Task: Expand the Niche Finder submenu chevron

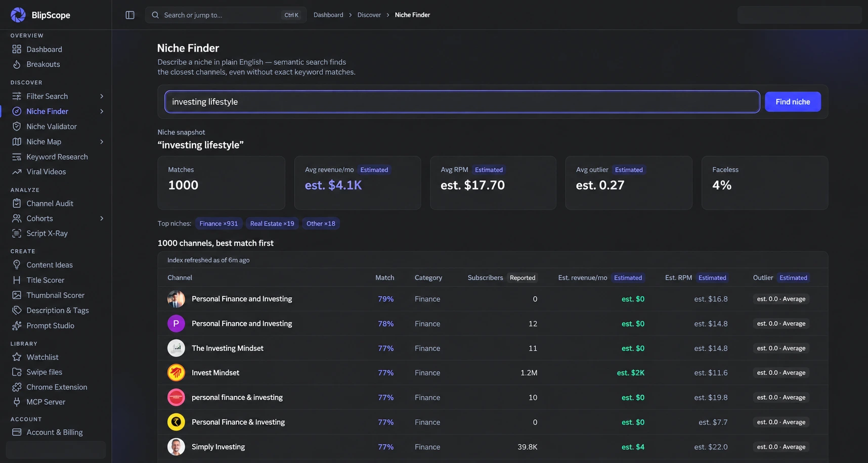Action: click(x=102, y=111)
